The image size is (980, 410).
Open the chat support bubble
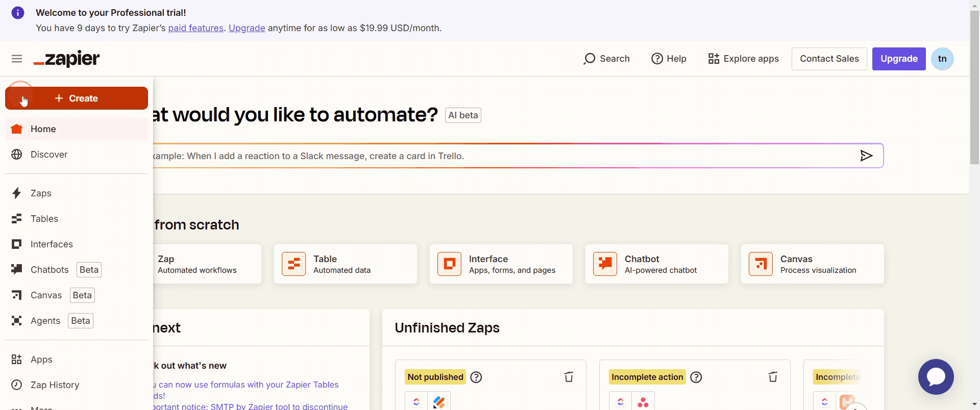point(936,377)
